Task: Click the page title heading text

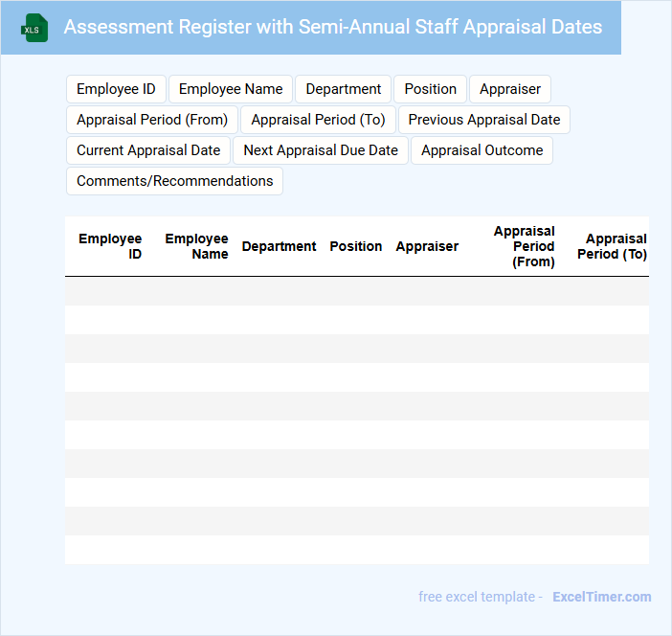Action: 333,27
